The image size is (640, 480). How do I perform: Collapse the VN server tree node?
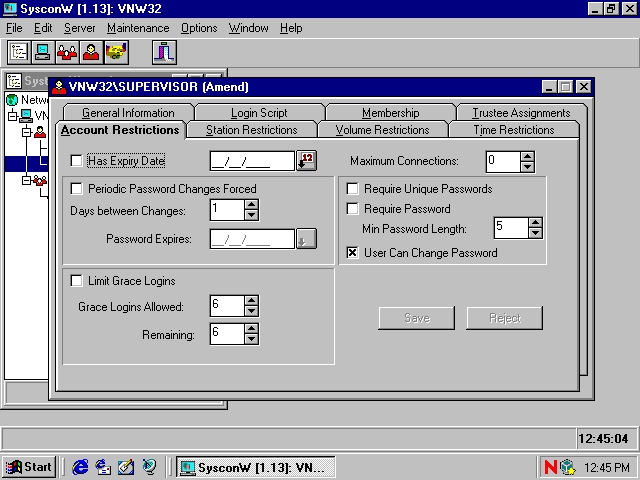(x=12, y=116)
